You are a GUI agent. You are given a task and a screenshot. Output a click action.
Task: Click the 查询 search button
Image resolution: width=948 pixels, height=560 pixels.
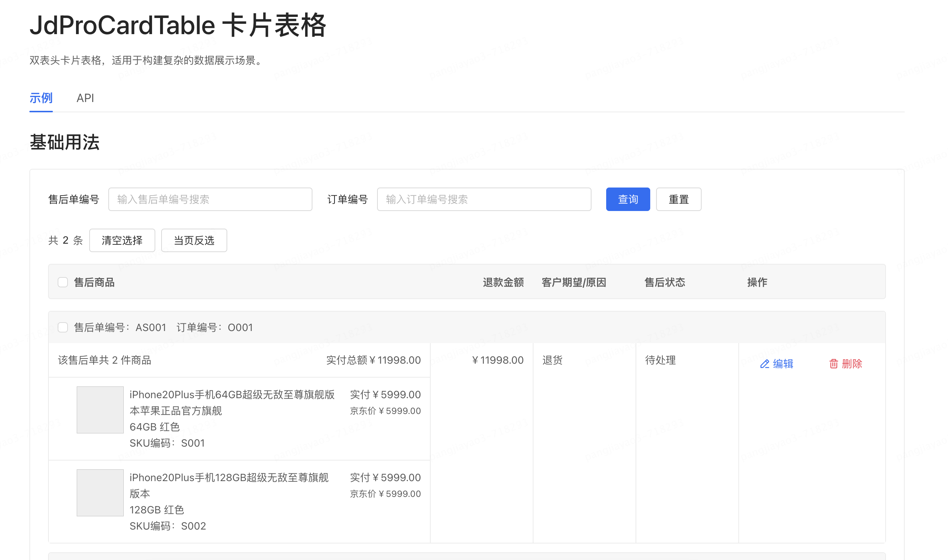pos(628,199)
